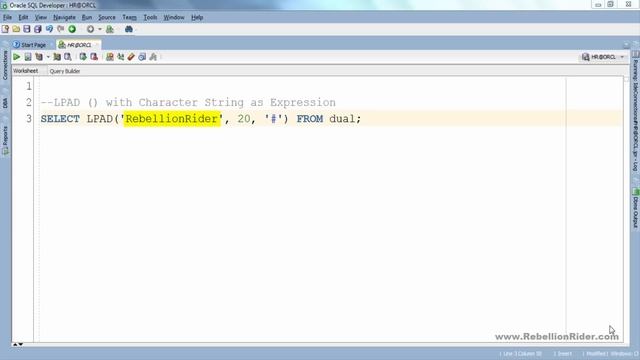Open the View menu
Image resolution: width=640 pixels, height=360 pixels.
point(40,17)
